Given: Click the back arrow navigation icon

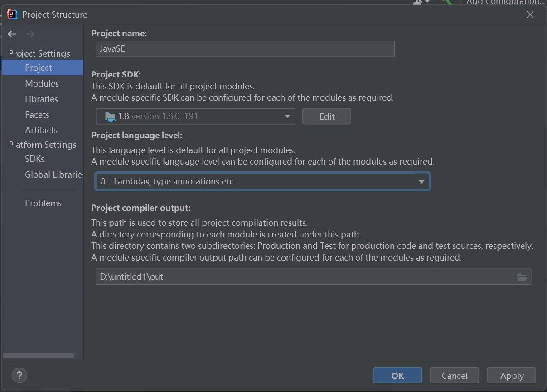Looking at the screenshot, I should pos(12,34).
